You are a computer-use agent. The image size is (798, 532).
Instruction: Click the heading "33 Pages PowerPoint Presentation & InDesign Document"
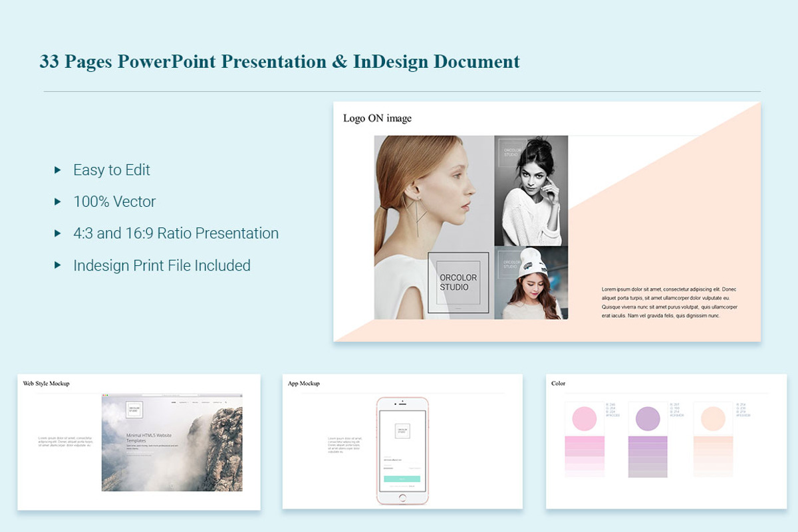(280, 62)
